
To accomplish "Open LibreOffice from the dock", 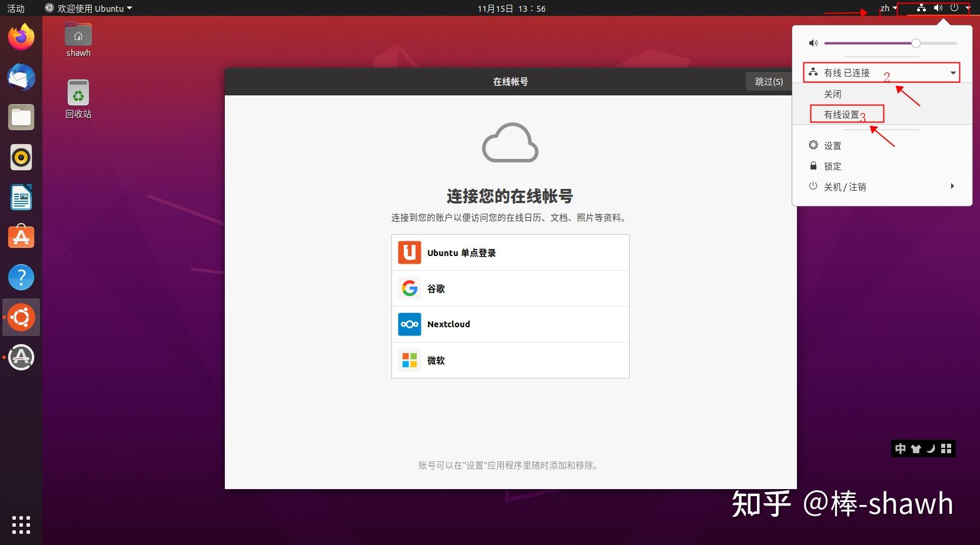I will pos(21,197).
